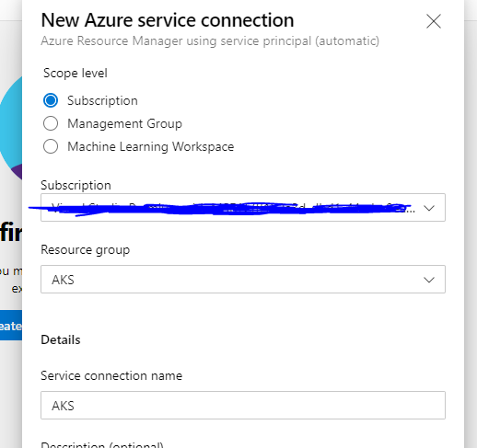This screenshot has width=477, height=448.
Task: Open the Resource group combo box showing AKS
Action: (243, 280)
